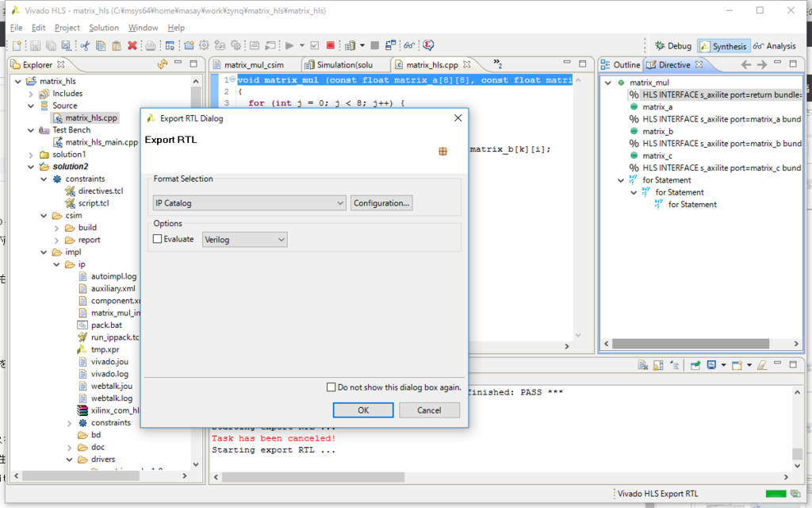Open the File menu
The image size is (812, 508).
(16, 28)
